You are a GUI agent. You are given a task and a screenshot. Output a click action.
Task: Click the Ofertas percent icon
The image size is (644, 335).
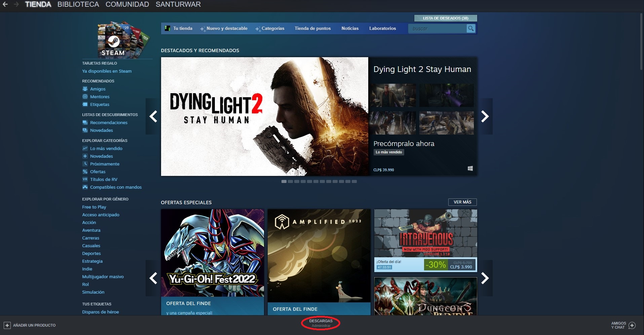tap(85, 172)
